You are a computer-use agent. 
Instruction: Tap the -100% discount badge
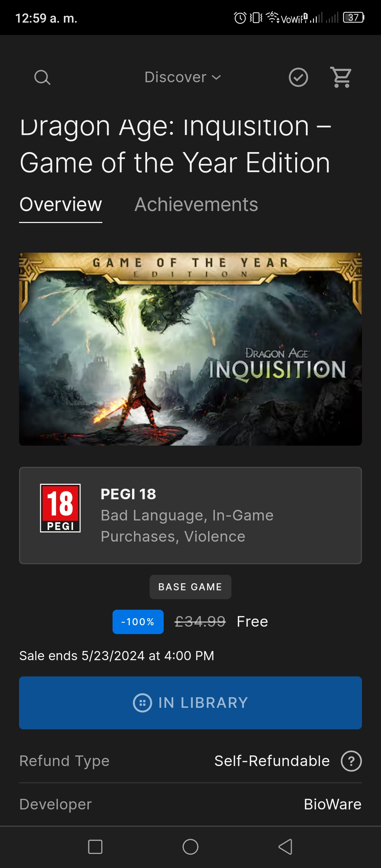(138, 622)
